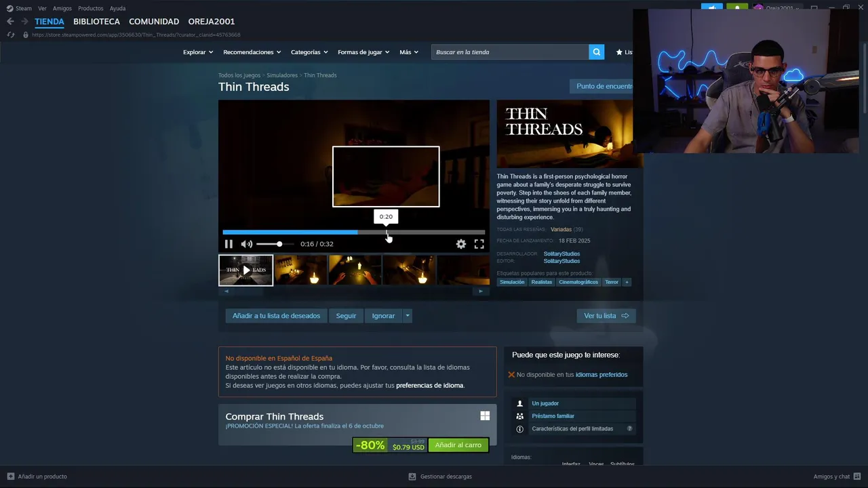
Task: Go back with the Steam back arrow
Action: pyautogui.click(x=10, y=22)
